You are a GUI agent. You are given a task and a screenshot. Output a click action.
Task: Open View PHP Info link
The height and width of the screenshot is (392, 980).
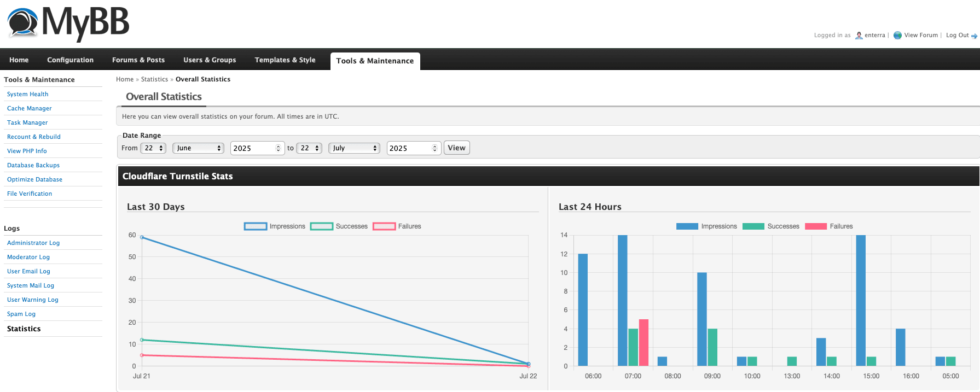(27, 151)
